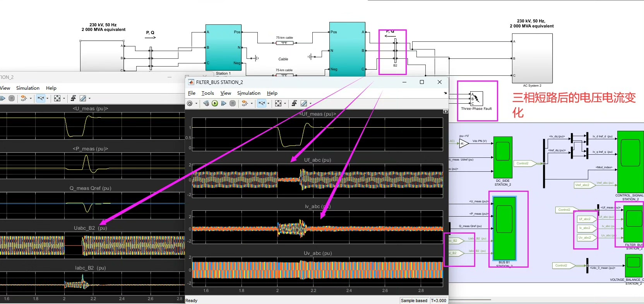
Task: Open Simulation menu in FILTER_BUS scope
Action: [249, 93]
